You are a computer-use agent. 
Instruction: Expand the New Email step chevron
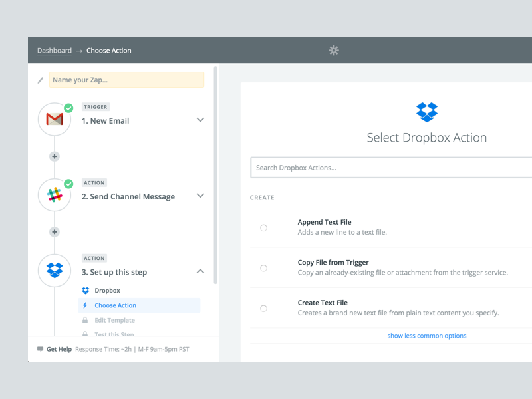click(201, 120)
